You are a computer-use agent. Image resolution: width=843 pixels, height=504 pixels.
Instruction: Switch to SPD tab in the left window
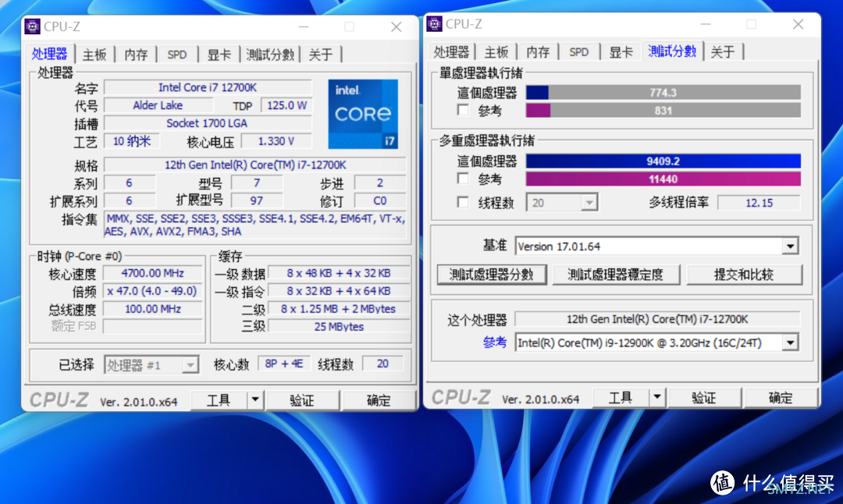(177, 55)
